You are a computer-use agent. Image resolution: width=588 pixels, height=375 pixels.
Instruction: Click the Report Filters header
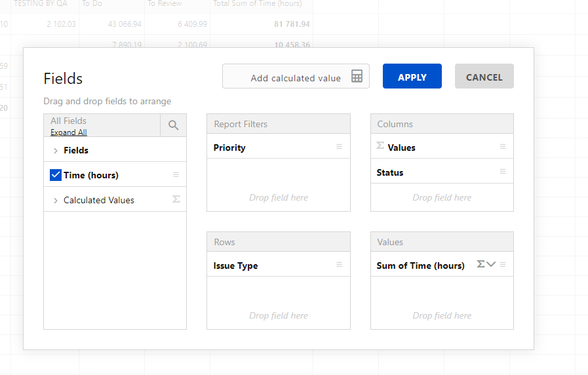pyautogui.click(x=278, y=124)
